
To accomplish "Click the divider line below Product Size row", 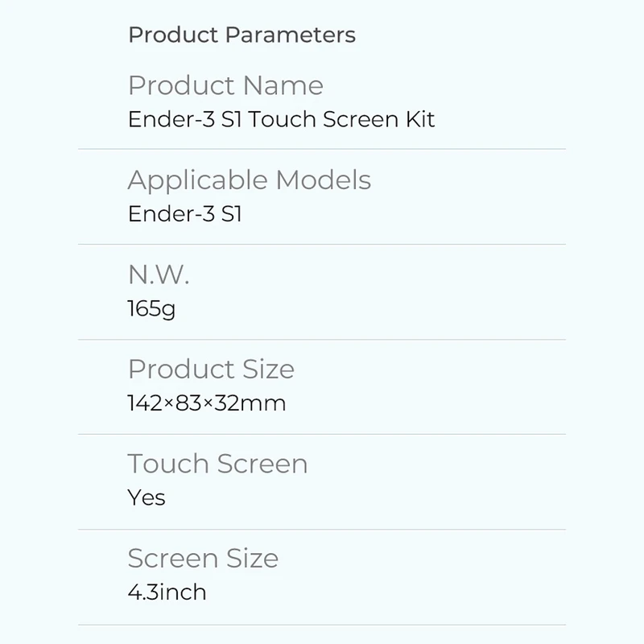I will pos(322,434).
